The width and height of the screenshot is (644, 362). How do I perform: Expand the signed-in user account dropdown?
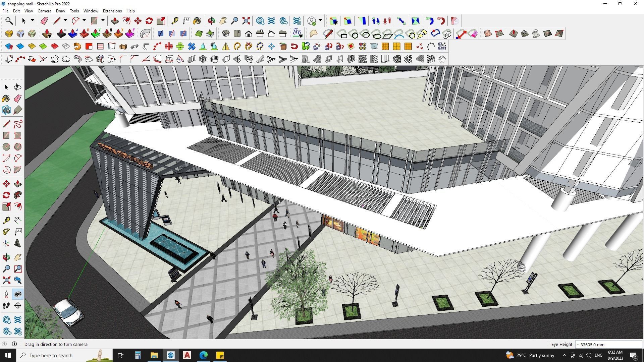[x=320, y=20]
